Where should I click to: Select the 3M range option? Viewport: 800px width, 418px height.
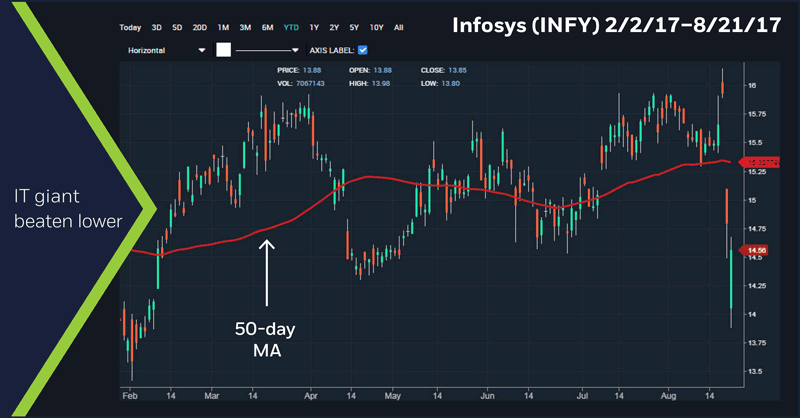245,28
